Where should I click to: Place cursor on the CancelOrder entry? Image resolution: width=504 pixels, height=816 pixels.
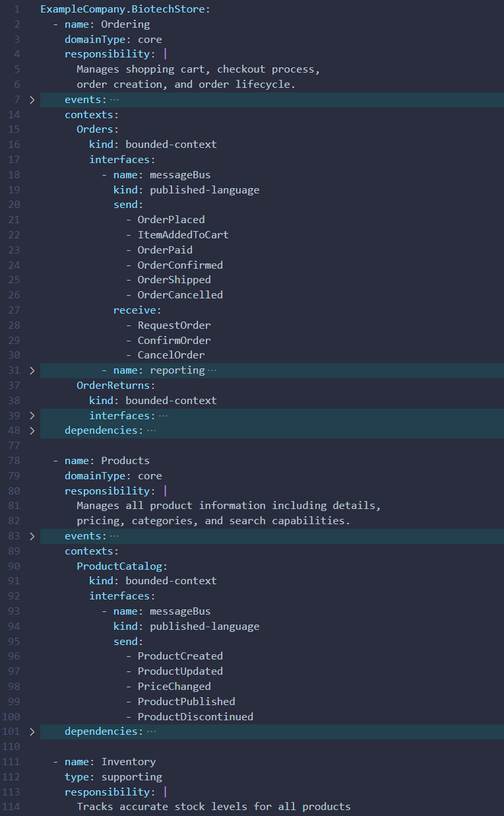click(171, 355)
